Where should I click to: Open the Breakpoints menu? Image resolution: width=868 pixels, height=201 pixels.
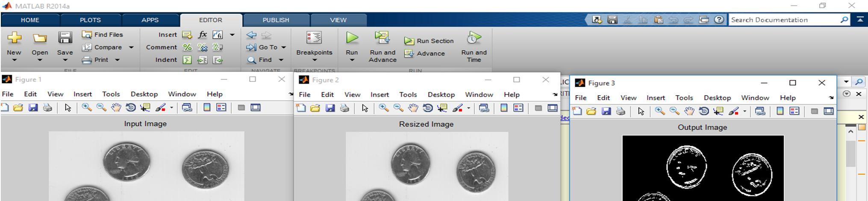[x=314, y=46]
